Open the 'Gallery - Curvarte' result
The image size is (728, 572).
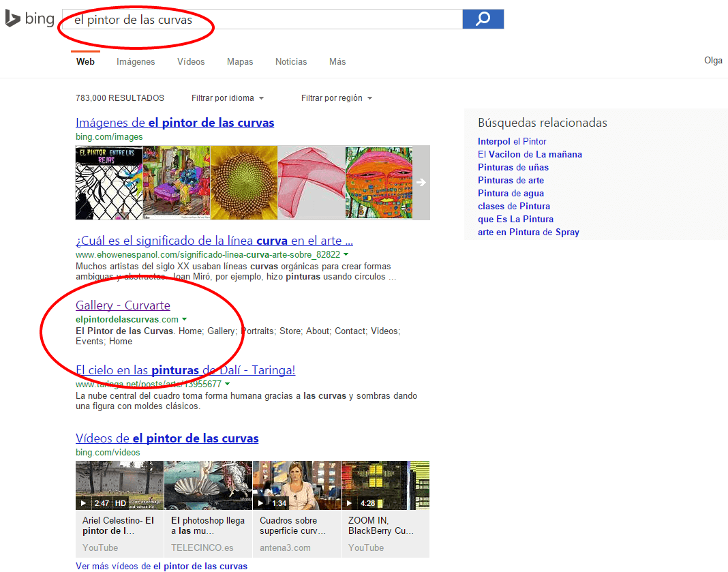[x=123, y=305]
